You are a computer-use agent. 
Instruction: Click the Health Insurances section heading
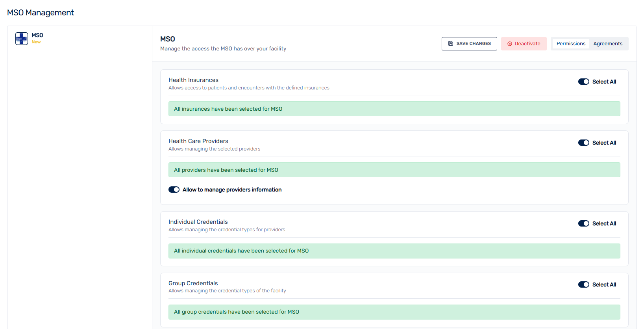[193, 80]
